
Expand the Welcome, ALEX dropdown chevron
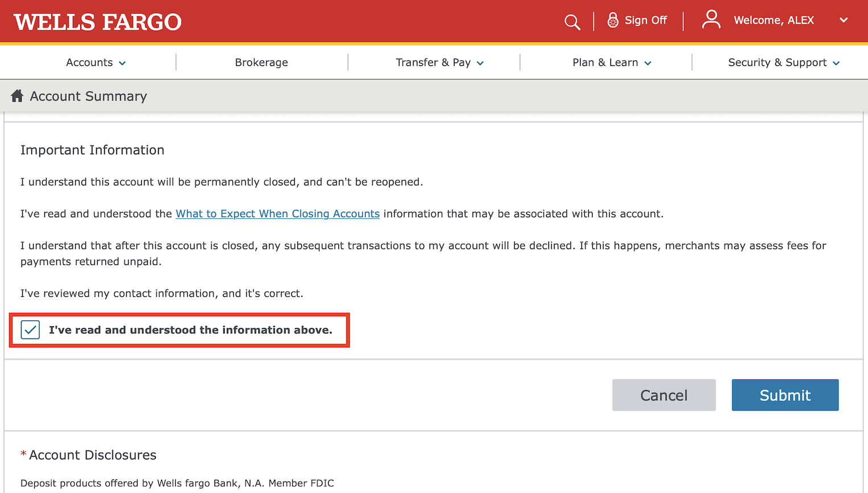point(844,20)
